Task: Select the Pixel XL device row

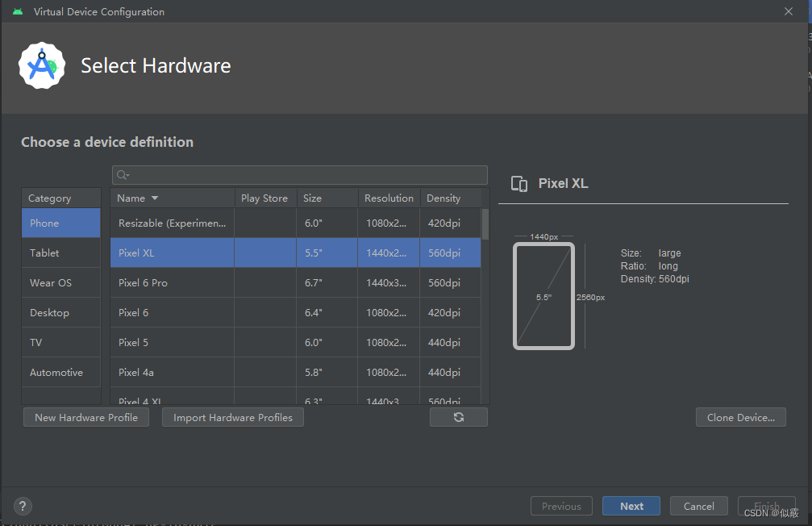Action: [296, 253]
